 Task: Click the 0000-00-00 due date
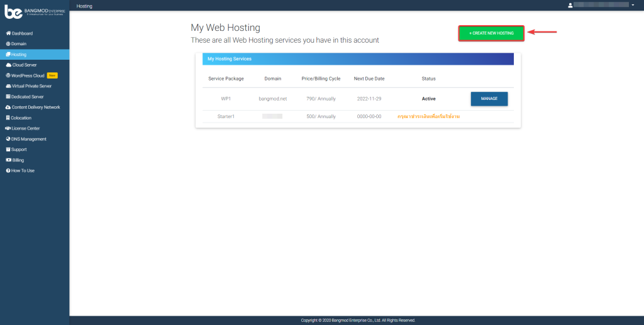pos(369,116)
